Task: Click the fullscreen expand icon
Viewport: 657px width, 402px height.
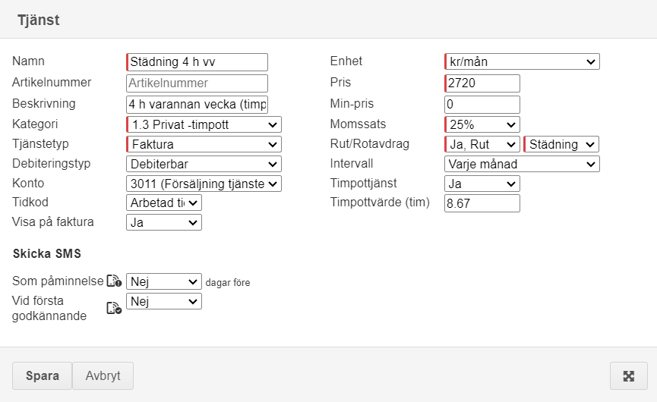Action: point(629,376)
